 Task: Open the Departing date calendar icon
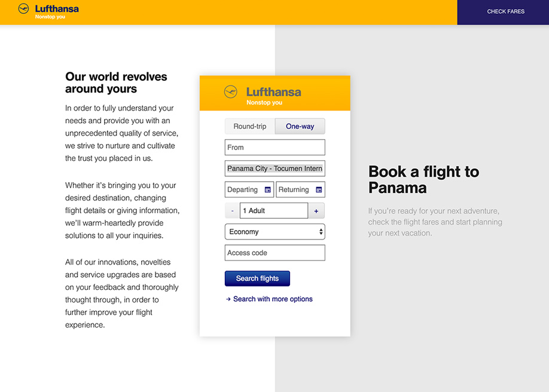268,190
